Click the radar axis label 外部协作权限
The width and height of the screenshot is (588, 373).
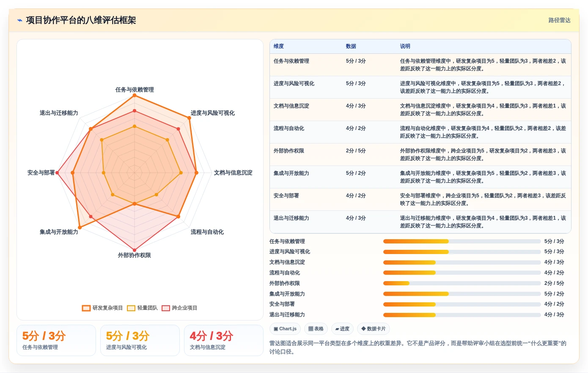[135, 255]
